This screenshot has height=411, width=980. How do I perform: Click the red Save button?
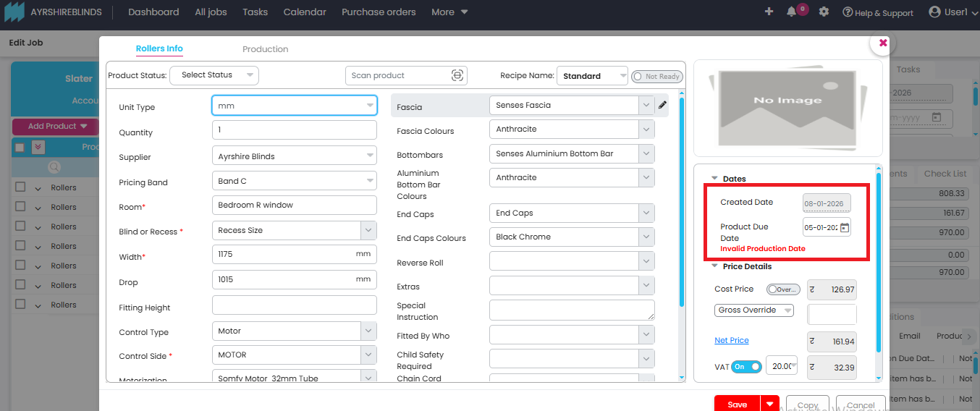coord(737,404)
